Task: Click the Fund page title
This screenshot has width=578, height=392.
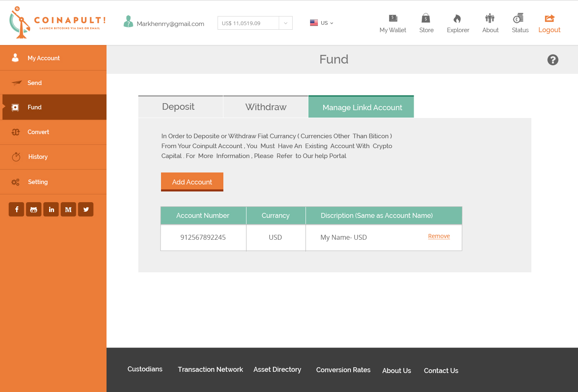Action: pos(334,59)
